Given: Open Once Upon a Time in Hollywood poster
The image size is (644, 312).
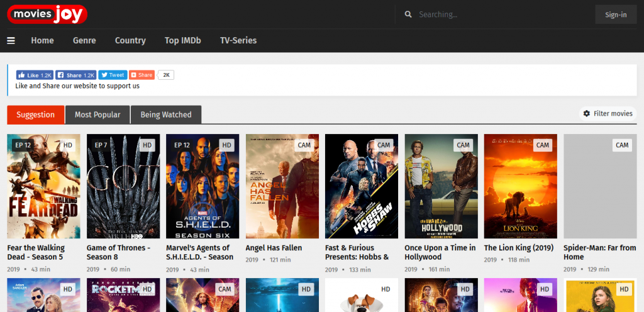Looking at the screenshot, I should click(x=441, y=186).
